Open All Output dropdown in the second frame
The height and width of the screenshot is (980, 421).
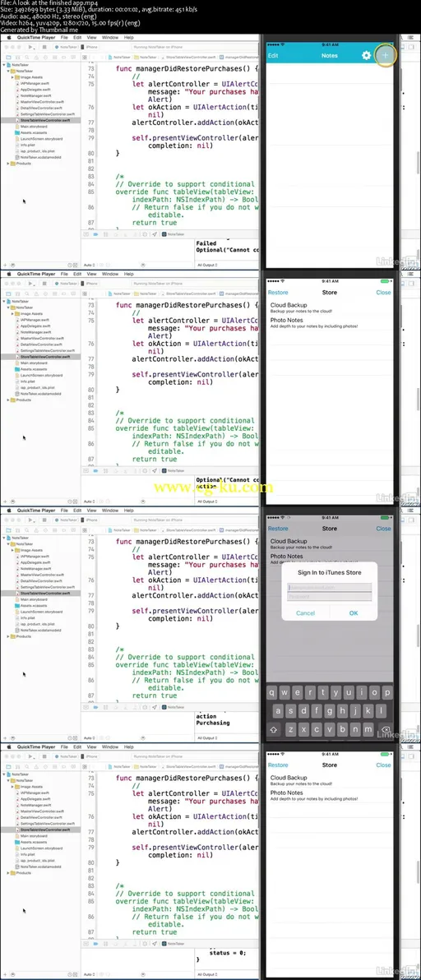point(206,502)
